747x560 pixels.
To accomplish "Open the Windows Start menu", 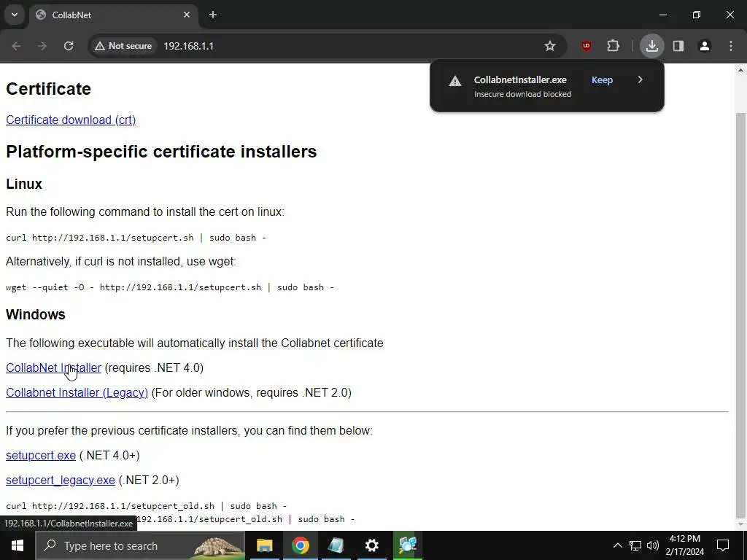I will pyautogui.click(x=18, y=545).
